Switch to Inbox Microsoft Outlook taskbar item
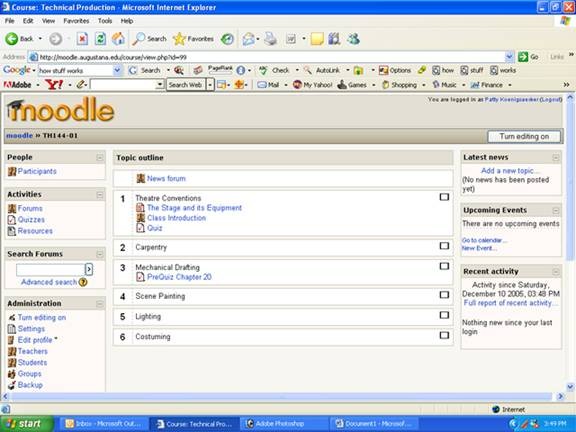This screenshot has height=432, width=576. pyautogui.click(x=104, y=424)
